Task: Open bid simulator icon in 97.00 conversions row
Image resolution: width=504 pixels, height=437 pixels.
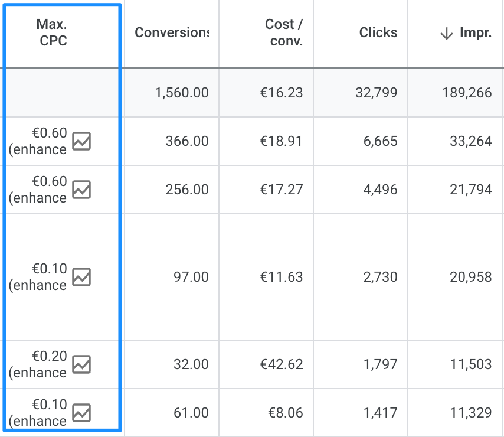Action: coord(81,277)
